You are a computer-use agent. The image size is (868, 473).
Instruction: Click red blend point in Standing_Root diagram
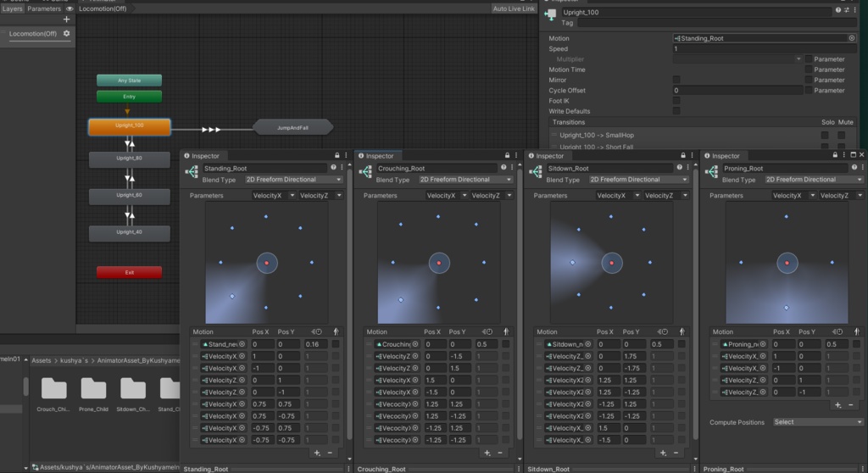(x=267, y=263)
